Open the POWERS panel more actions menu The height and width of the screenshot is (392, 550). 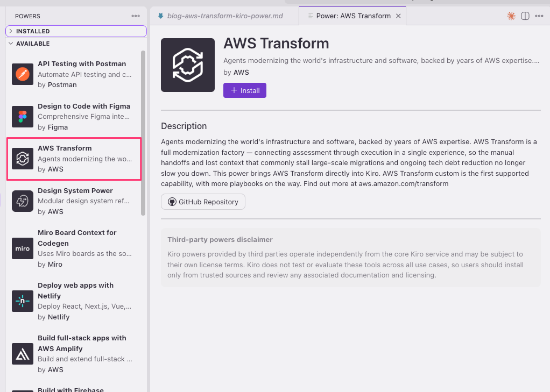pos(136,16)
